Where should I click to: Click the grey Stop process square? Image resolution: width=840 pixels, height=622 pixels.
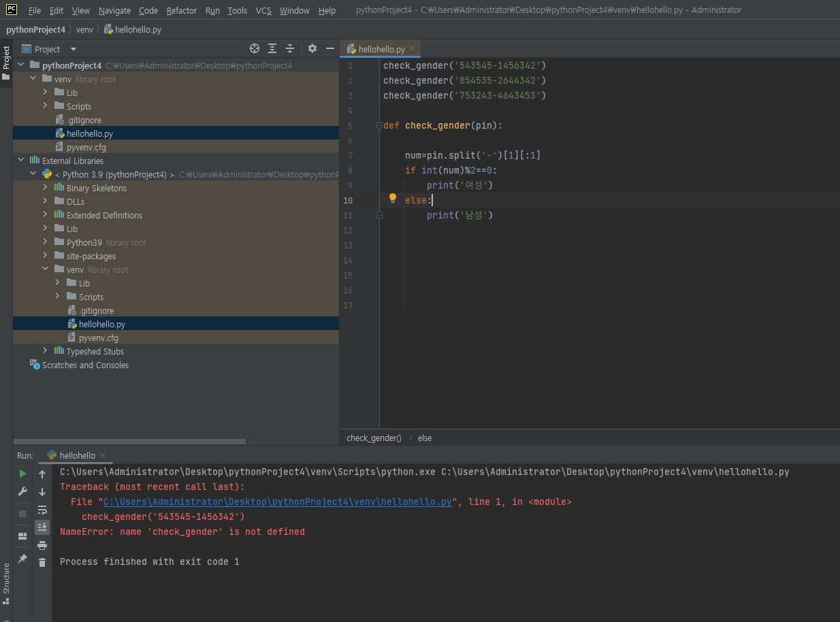[22, 514]
